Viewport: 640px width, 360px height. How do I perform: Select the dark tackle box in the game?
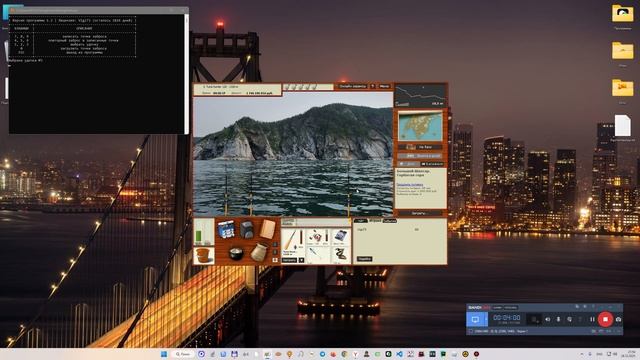[247, 229]
